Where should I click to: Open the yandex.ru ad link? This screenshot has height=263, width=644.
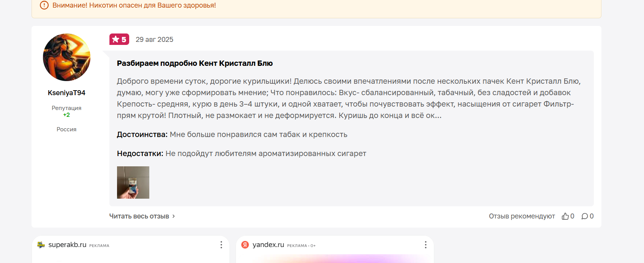(x=268, y=245)
